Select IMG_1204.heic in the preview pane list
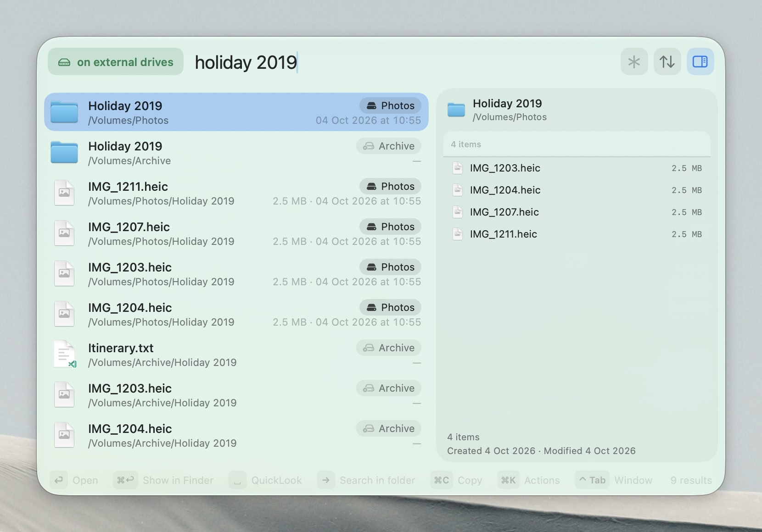Image resolution: width=762 pixels, height=532 pixels. pyautogui.click(x=577, y=190)
